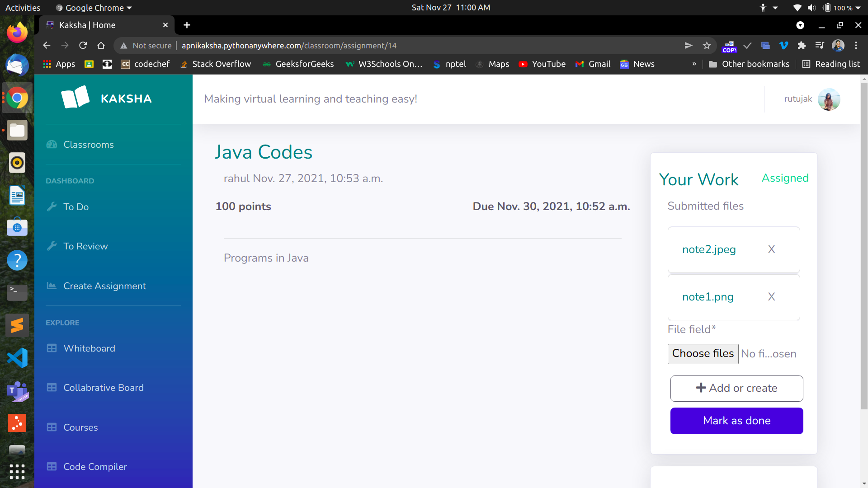
Task: Remove note2.jpeg with its X
Action: (771, 249)
